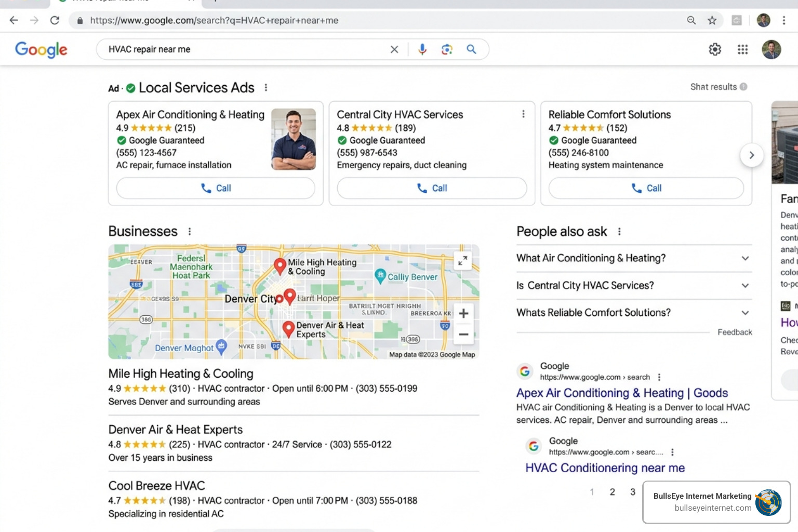Bookmark this page with the star icon

click(x=712, y=20)
